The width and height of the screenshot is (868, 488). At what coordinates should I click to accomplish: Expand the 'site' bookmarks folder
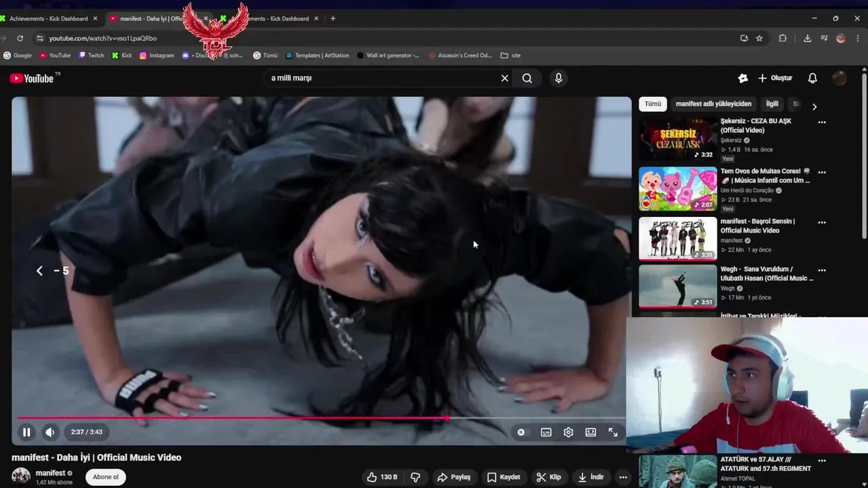point(511,56)
